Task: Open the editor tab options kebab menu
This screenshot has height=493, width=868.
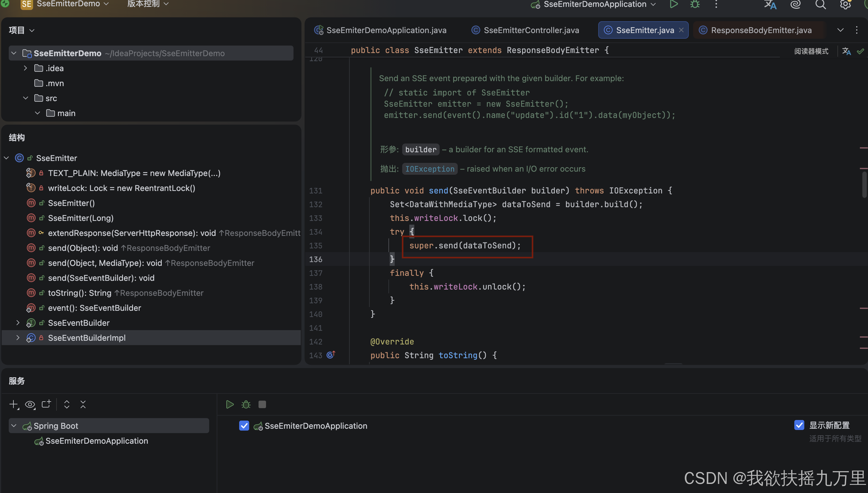Action: click(857, 30)
